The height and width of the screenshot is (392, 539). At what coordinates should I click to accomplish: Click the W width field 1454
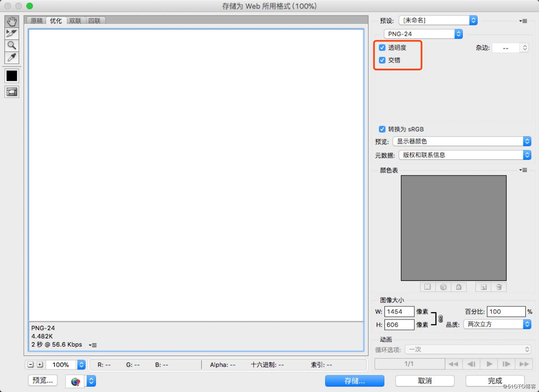tap(399, 312)
